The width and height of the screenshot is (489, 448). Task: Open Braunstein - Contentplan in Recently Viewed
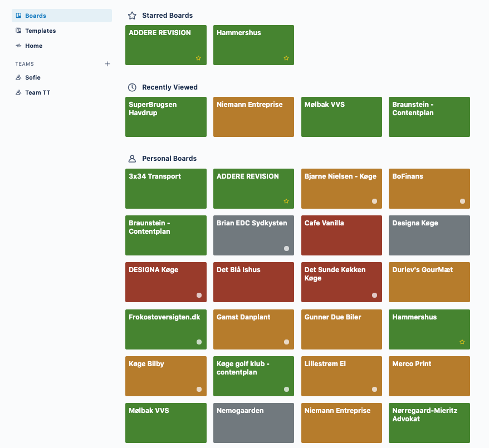429,117
